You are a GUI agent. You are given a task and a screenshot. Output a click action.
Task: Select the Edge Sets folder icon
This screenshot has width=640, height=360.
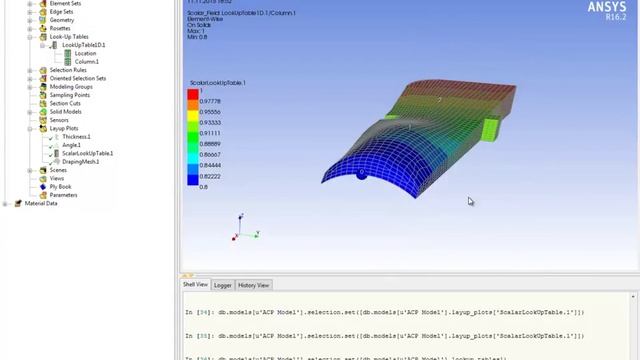click(43, 12)
